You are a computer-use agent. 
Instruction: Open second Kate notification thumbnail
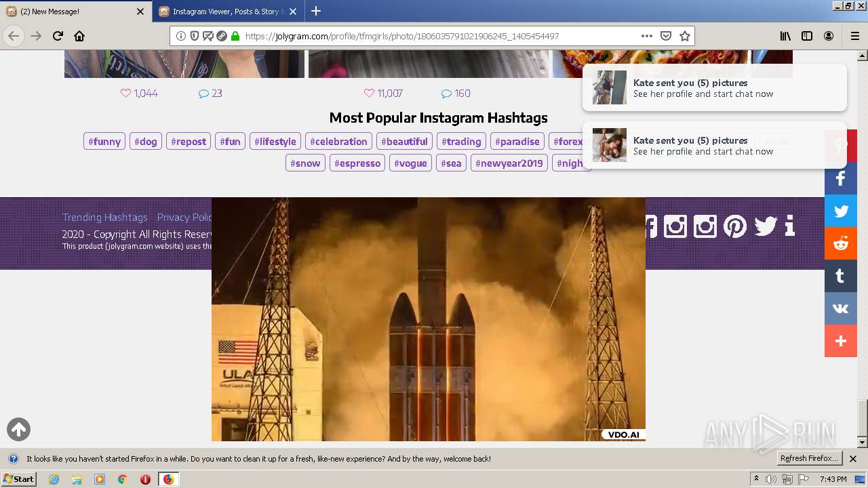point(610,145)
